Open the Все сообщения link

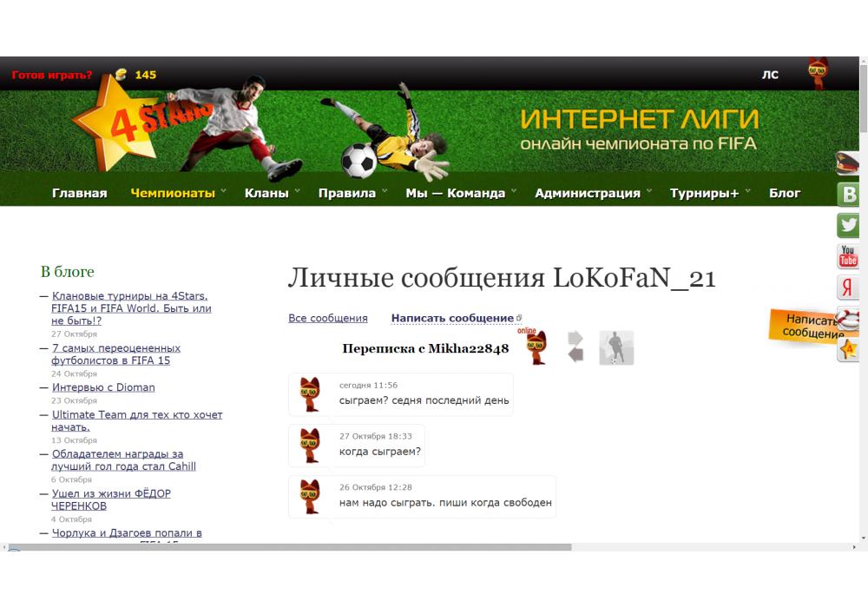[327, 318]
